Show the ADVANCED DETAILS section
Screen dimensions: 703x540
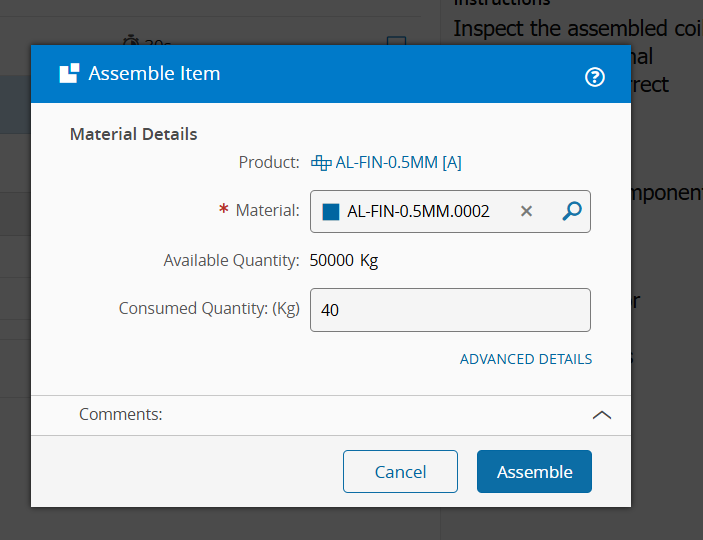pyautogui.click(x=526, y=359)
